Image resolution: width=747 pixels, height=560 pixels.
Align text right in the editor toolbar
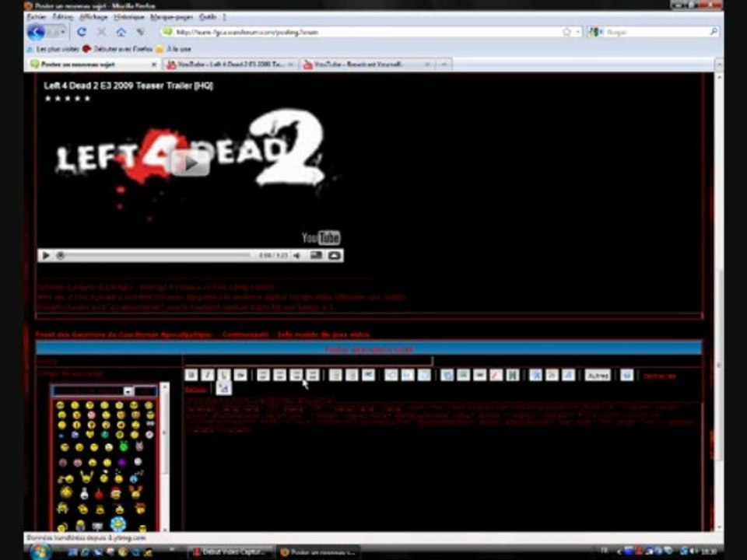(x=296, y=375)
